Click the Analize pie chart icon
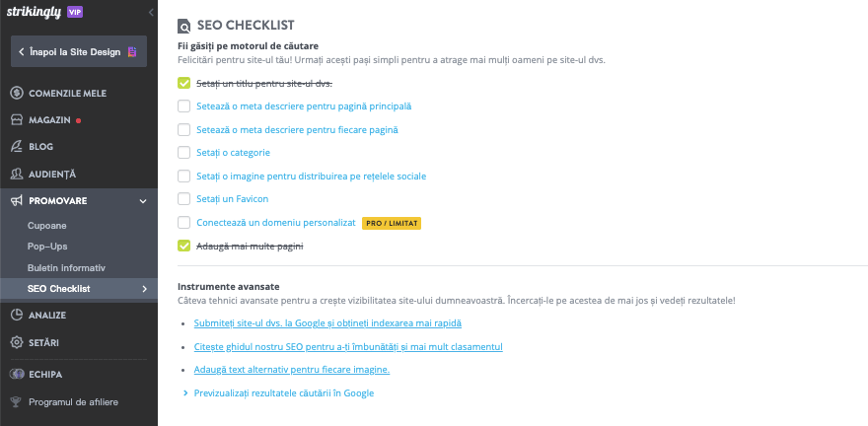The width and height of the screenshot is (868, 426). (17, 316)
